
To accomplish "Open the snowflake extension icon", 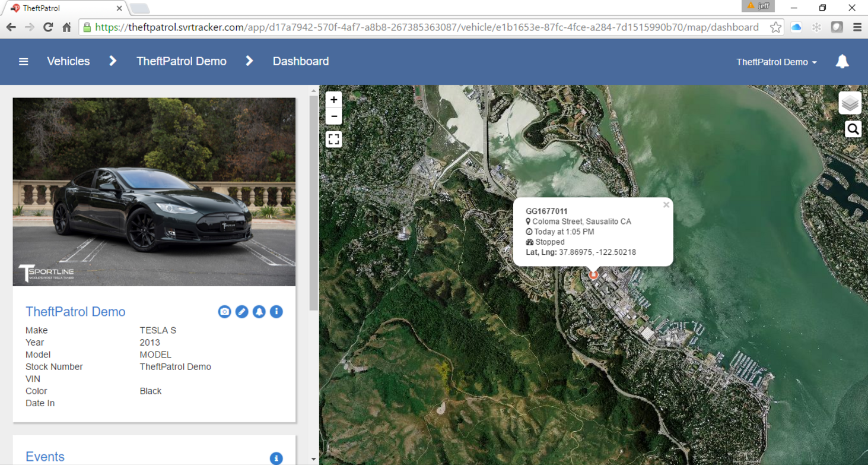I will coord(816,27).
